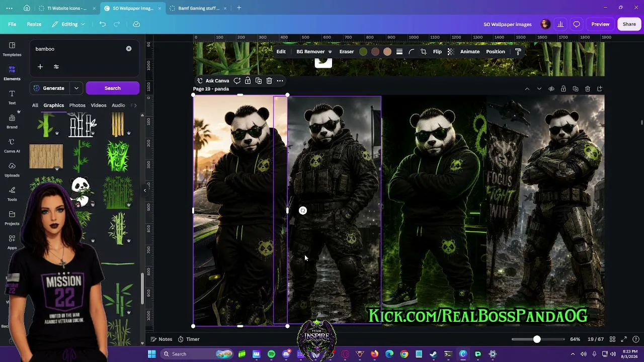
Task: Undo the last action
Action: pos(103,24)
